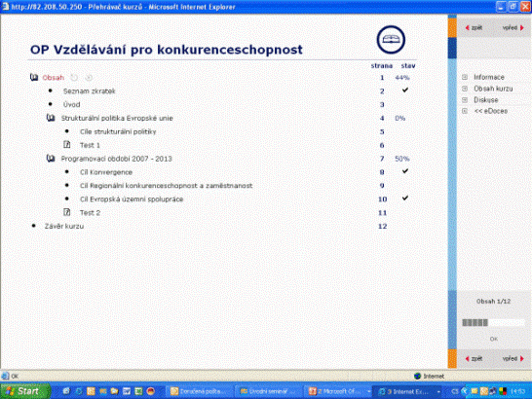Click the system tray clock
Screen dimensions: 532x399
(518, 391)
